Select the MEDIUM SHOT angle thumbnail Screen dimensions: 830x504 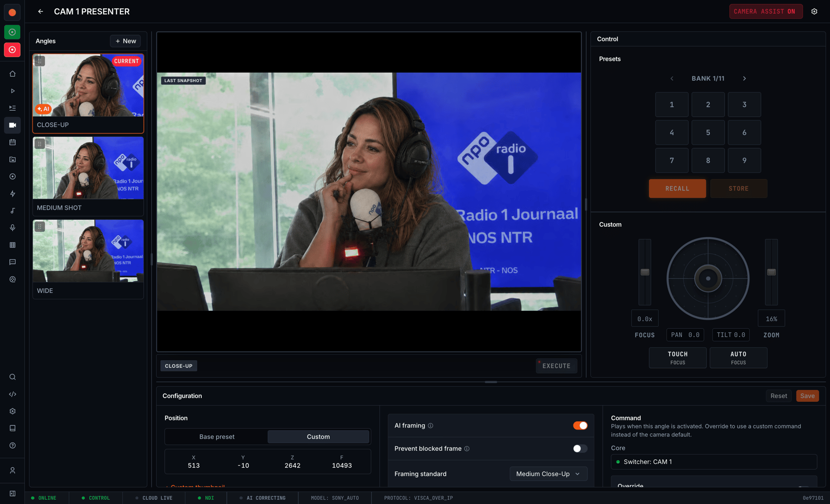click(88, 168)
